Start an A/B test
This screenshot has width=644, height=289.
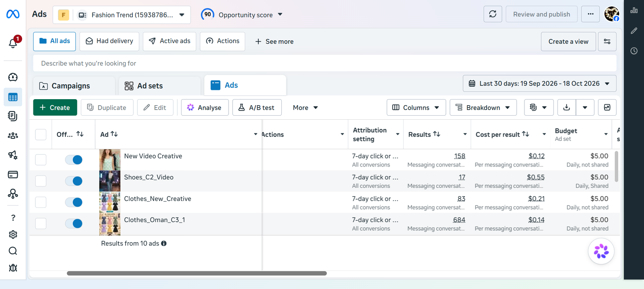point(257,108)
